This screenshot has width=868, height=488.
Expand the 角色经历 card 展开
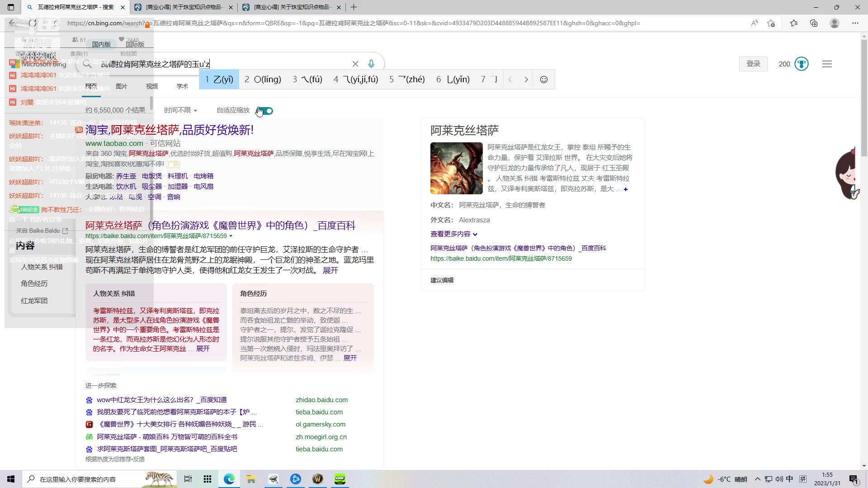pos(350,358)
